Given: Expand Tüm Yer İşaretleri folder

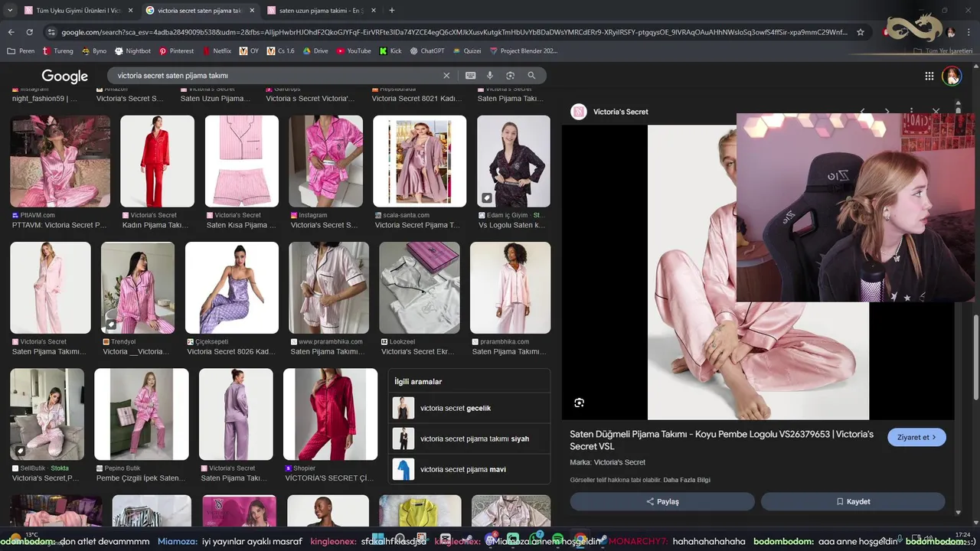Looking at the screenshot, I should tap(943, 51).
